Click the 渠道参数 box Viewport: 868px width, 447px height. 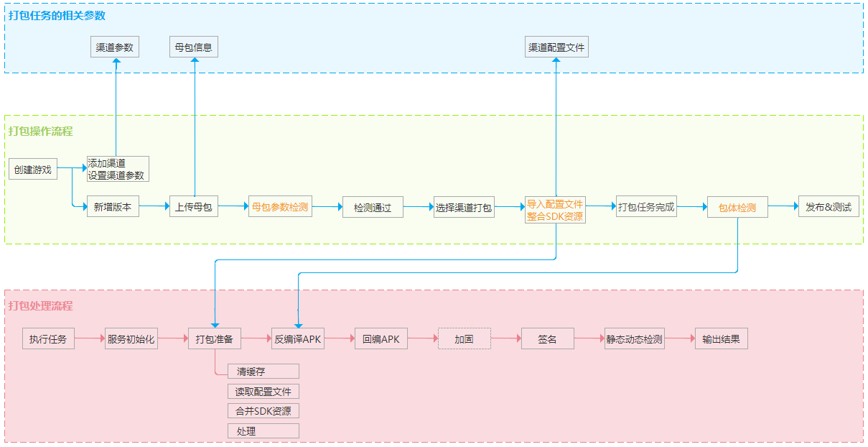pos(115,47)
